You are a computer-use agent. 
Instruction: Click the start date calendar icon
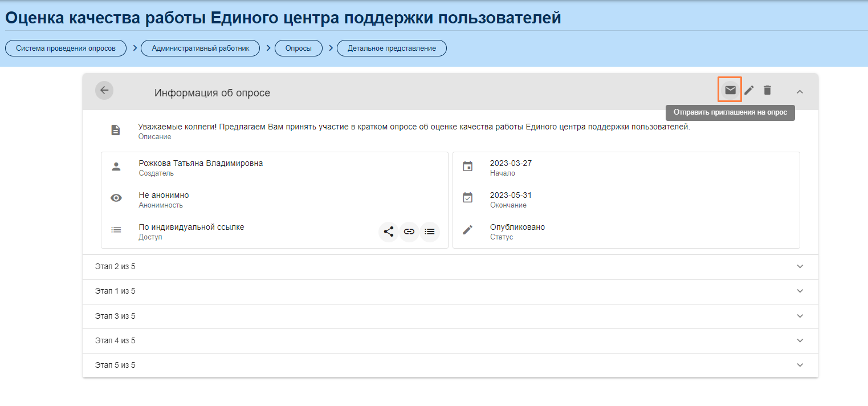467,167
